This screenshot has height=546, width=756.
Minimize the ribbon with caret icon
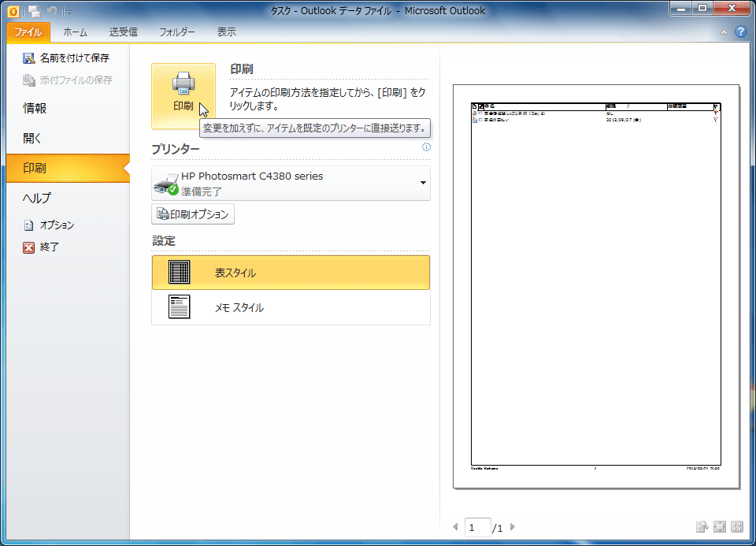tap(724, 32)
